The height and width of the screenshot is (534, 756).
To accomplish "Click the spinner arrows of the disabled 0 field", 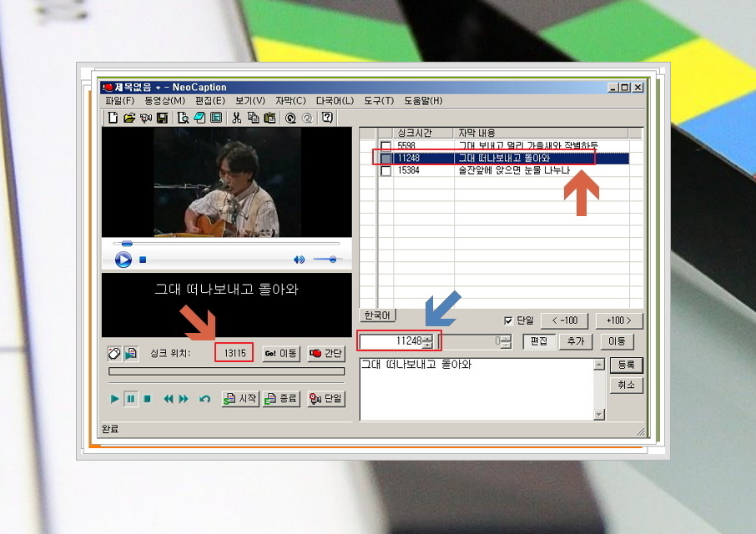I will [x=506, y=341].
